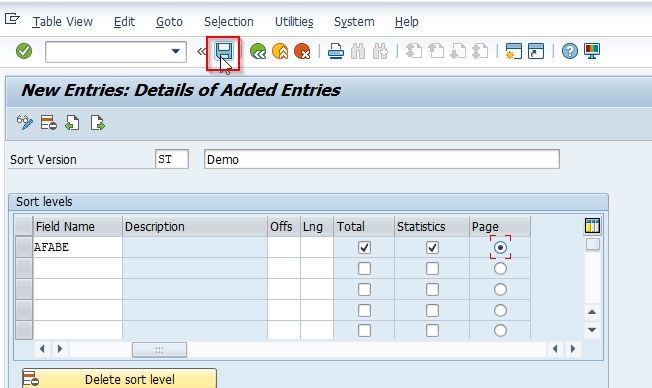Click the Previous Entry page icon
652x388 pixels.
[72, 123]
